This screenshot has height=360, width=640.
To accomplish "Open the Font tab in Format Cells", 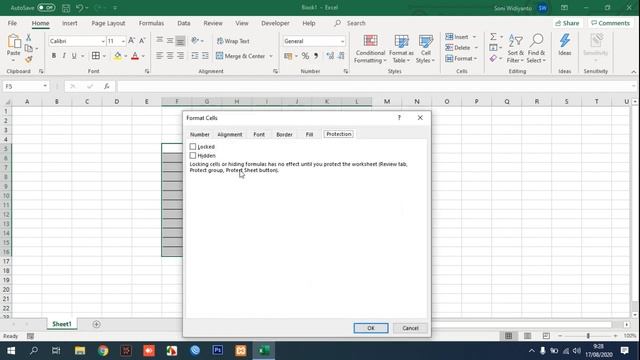I will 259,134.
